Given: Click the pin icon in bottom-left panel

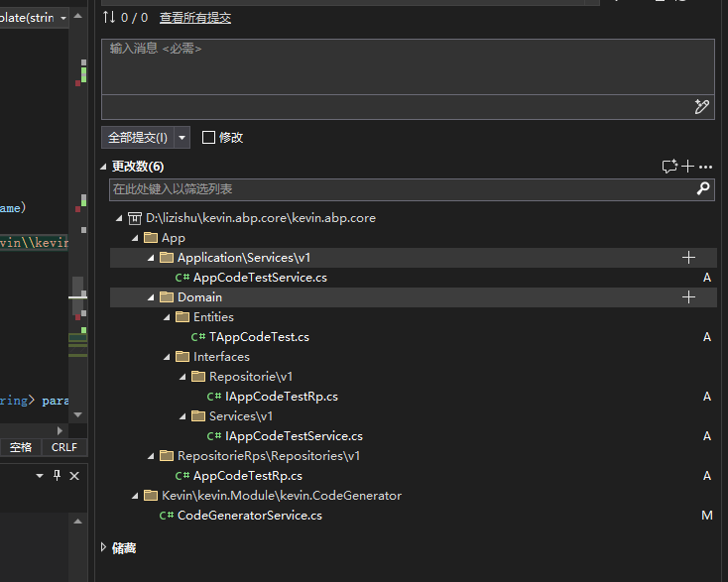Looking at the screenshot, I should 57,475.
